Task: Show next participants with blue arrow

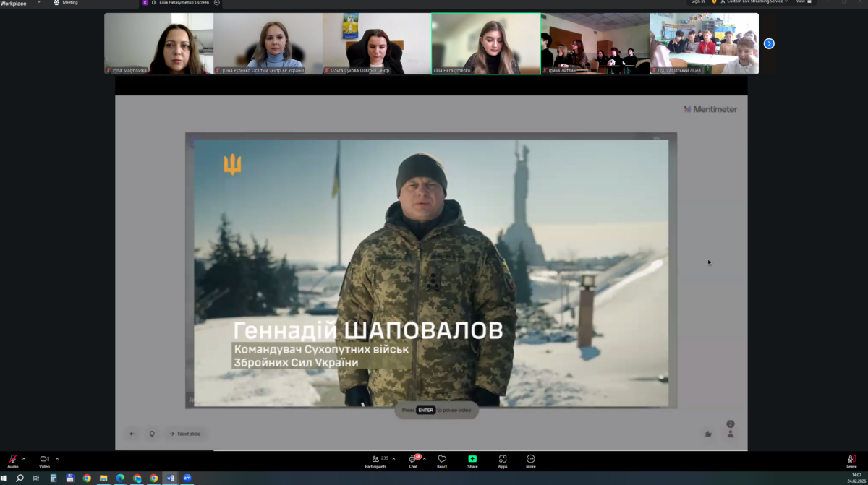Action: tap(769, 43)
